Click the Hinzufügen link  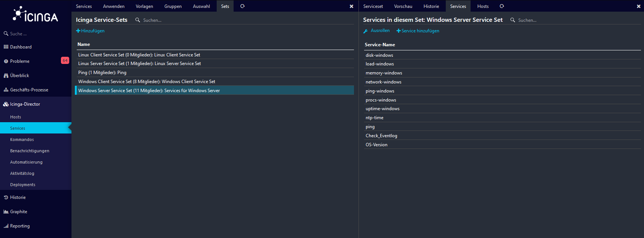click(90, 31)
